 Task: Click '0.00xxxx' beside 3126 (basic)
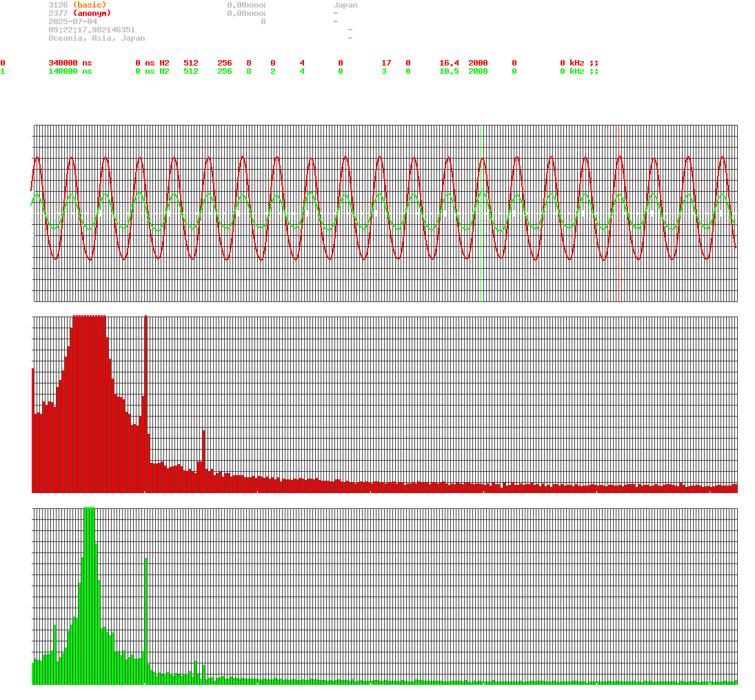click(x=246, y=5)
